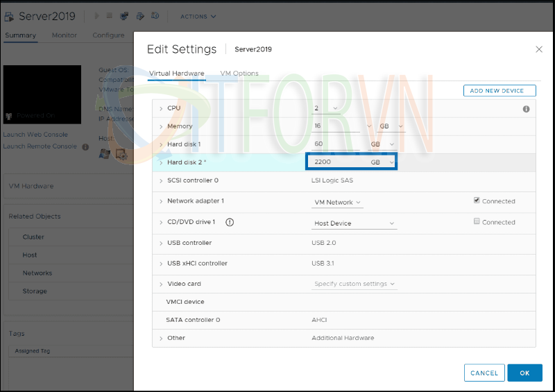Click the Hard disk 1 size field

336,144
